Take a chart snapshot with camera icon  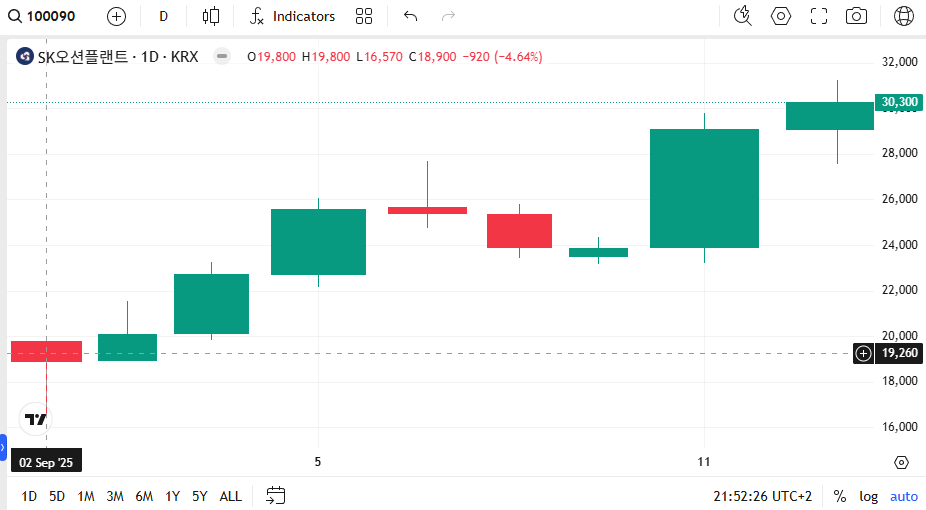[x=856, y=17]
